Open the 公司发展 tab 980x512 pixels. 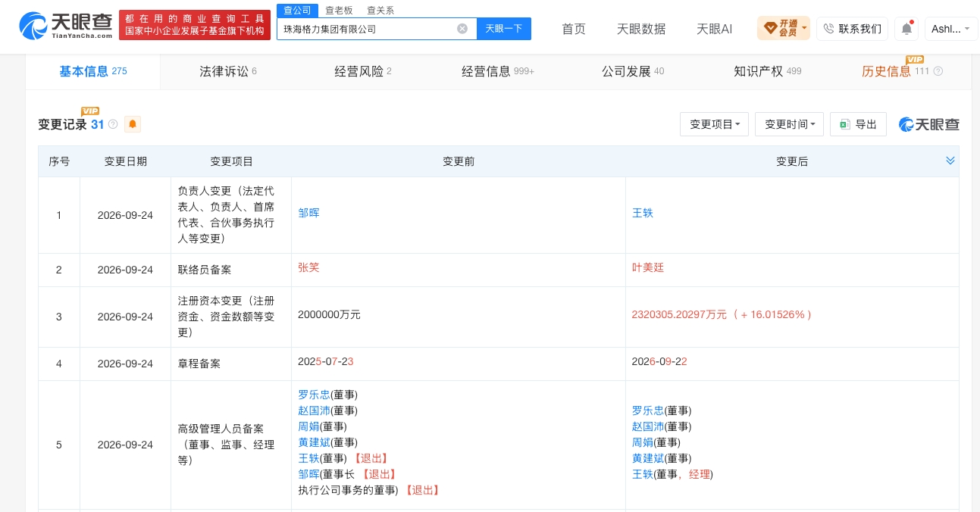click(633, 71)
